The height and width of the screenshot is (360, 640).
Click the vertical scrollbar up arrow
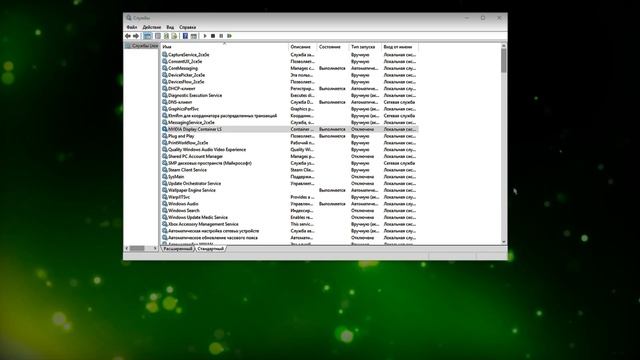coord(504,46)
